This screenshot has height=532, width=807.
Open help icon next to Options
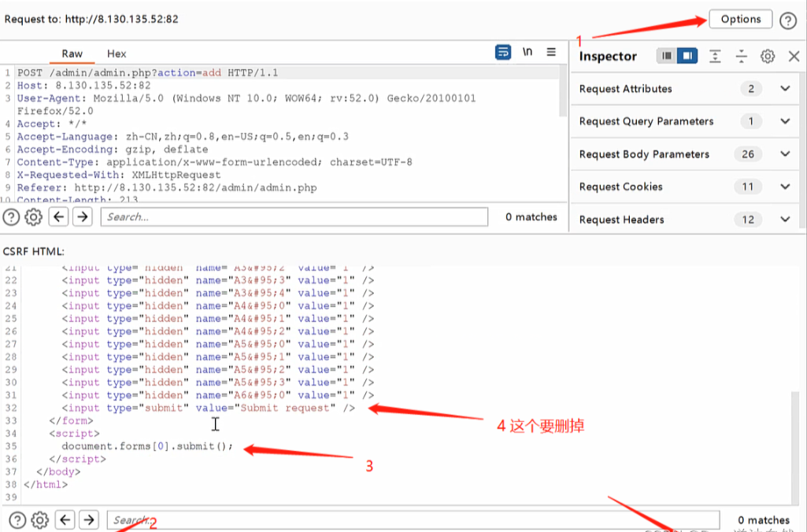(x=788, y=20)
